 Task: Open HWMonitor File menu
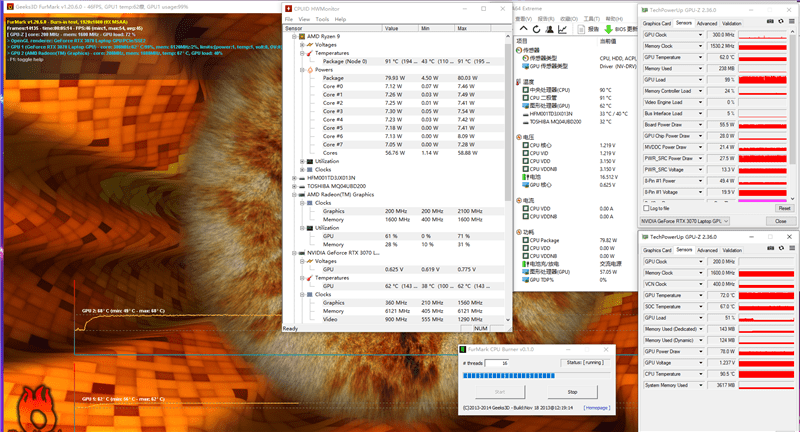tap(289, 19)
